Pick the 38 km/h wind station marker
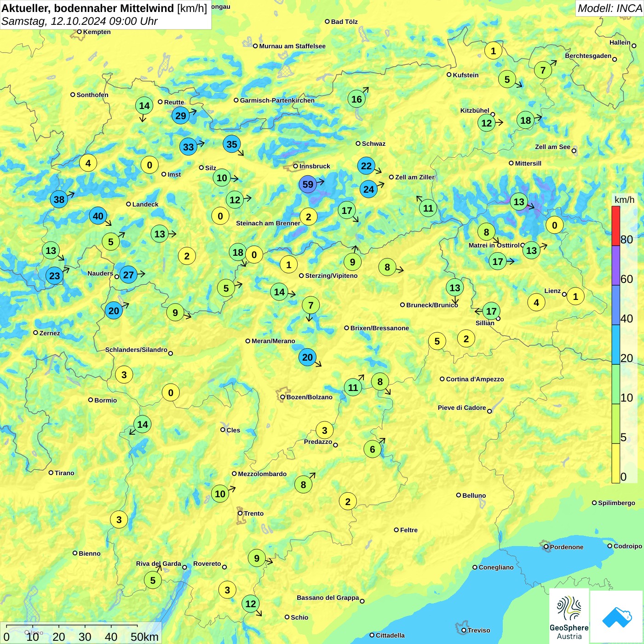644x644 pixels. [59, 199]
